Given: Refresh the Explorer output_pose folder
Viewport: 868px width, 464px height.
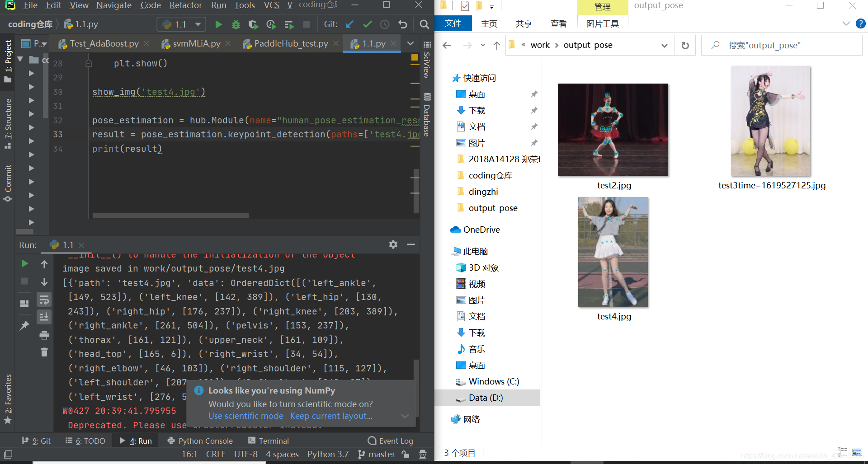Looking at the screenshot, I should pyautogui.click(x=685, y=45).
